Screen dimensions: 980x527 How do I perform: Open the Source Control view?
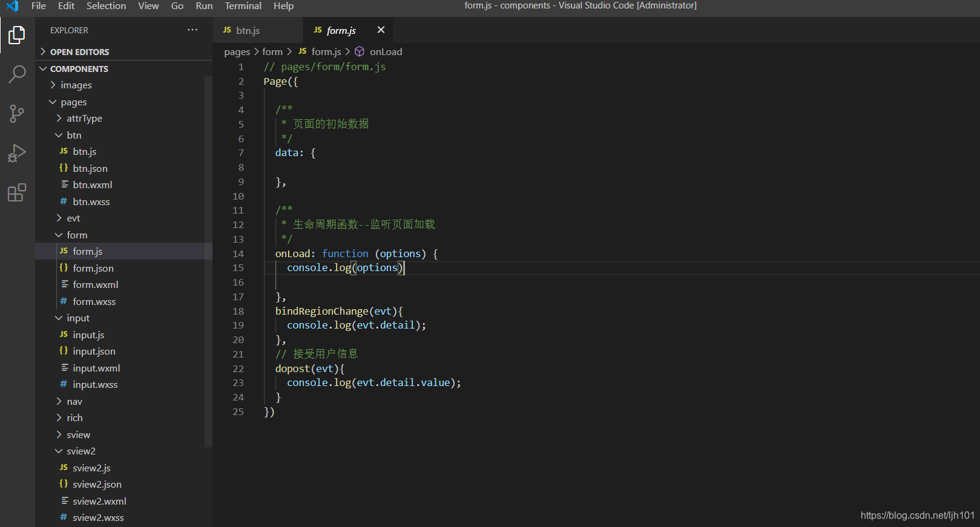17,114
